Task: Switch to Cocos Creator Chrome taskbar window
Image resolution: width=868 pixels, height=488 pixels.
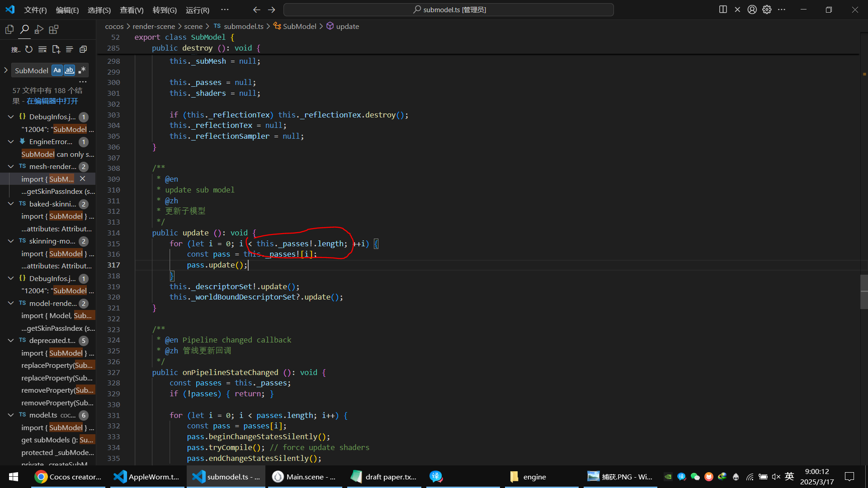Action: click(68, 477)
